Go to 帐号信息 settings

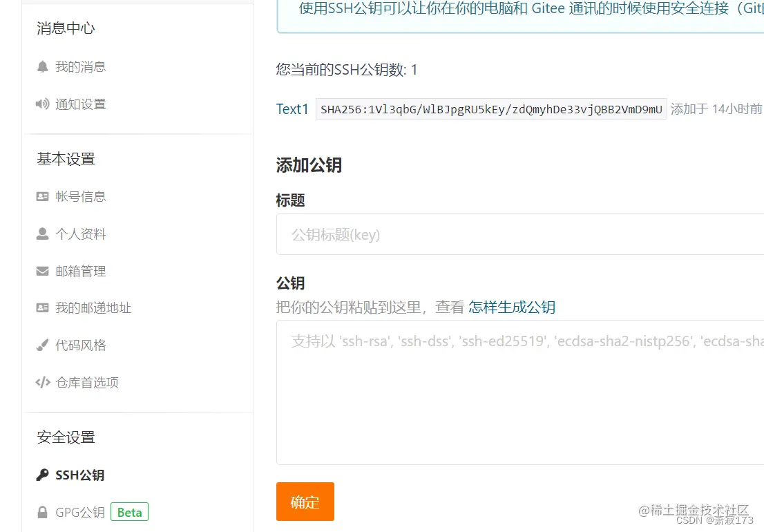(80, 196)
